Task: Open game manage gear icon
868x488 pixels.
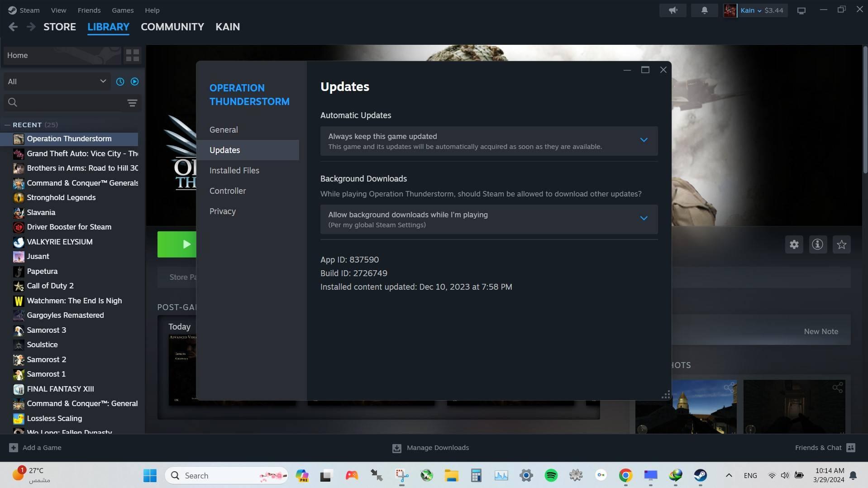Action: 794,244
